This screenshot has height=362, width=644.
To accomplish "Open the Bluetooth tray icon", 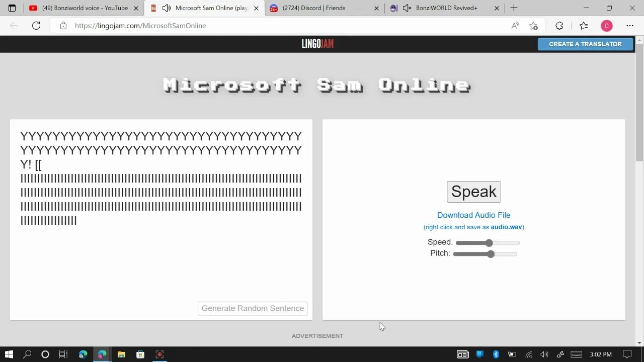I will [x=496, y=354].
